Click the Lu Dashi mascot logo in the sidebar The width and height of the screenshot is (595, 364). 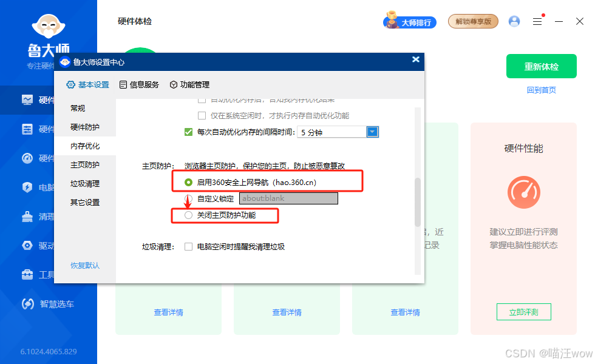[49, 26]
